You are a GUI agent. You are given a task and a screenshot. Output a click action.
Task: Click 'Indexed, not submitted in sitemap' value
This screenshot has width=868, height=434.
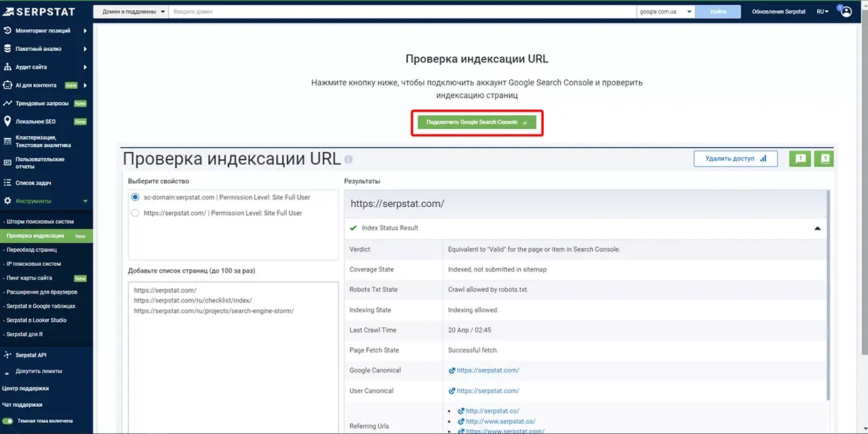(497, 269)
